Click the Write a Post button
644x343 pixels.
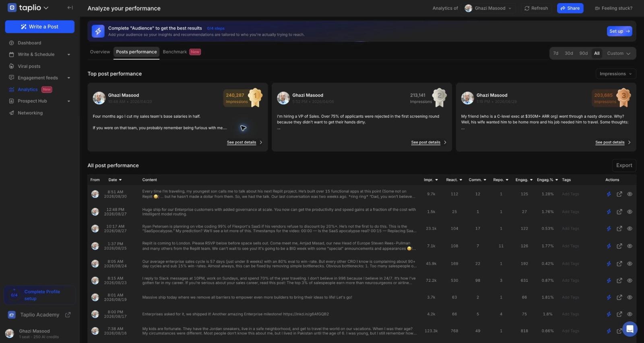tap(40, 27)
